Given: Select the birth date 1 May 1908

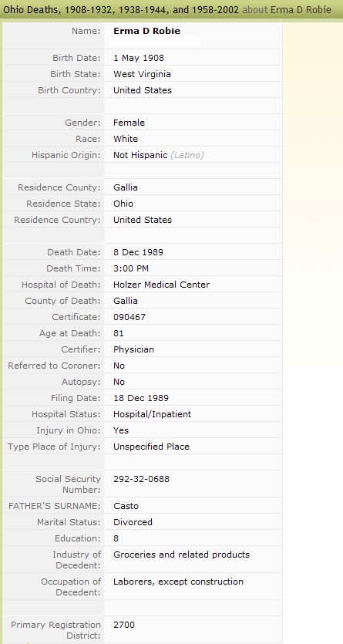Looking at the screenshot, I should [x=138, y=58].
